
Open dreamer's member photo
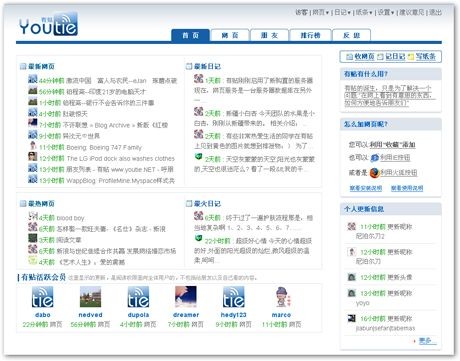pos(186,297)
